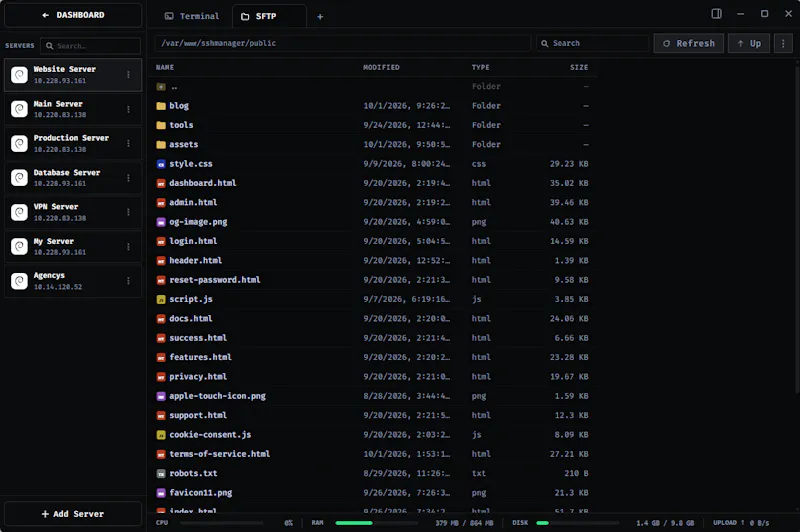The height and width of the screenshot is (532, 800).
Task: Click the blog folder icon
Action: tap(161, 106)
